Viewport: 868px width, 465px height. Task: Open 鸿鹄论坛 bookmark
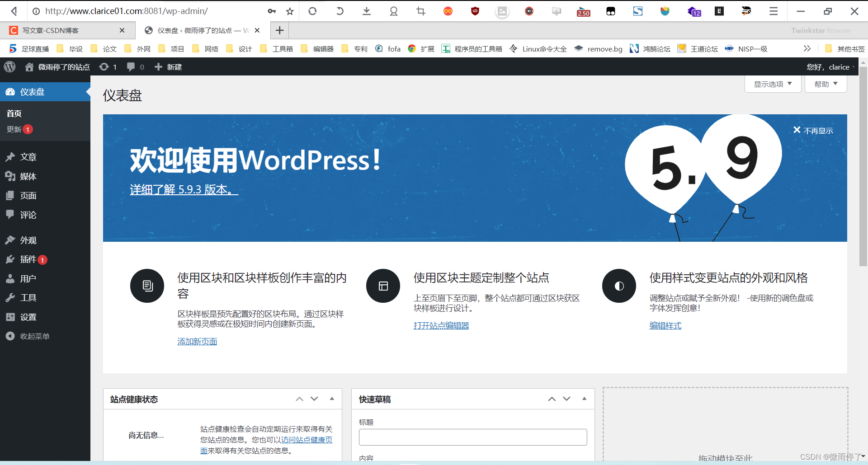click(x=650, y=49)
